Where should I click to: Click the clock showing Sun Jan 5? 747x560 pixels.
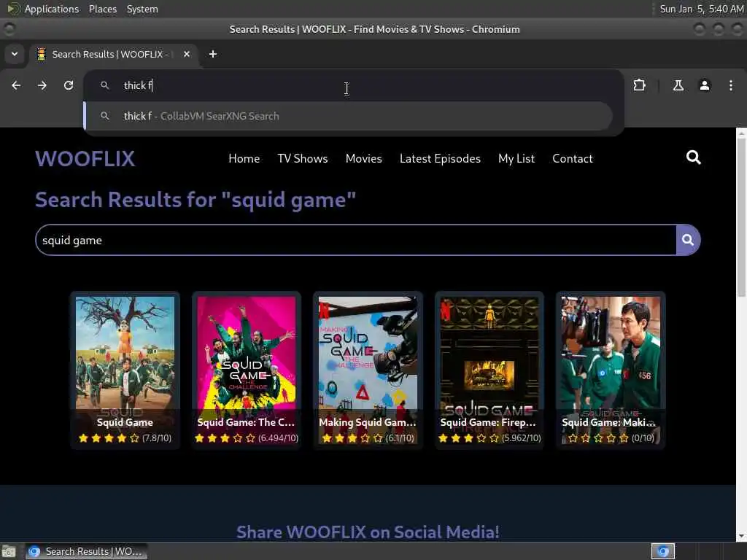point(701,9)
